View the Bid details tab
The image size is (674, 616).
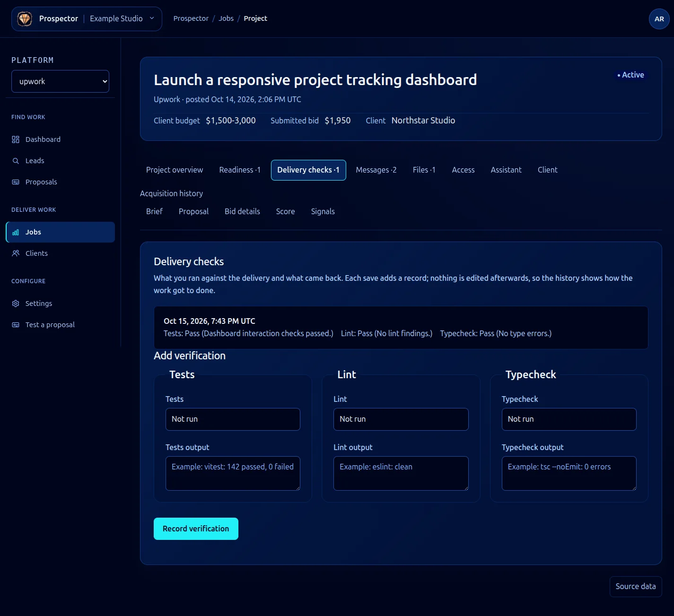pyautogui.click(x=242, y=212)
